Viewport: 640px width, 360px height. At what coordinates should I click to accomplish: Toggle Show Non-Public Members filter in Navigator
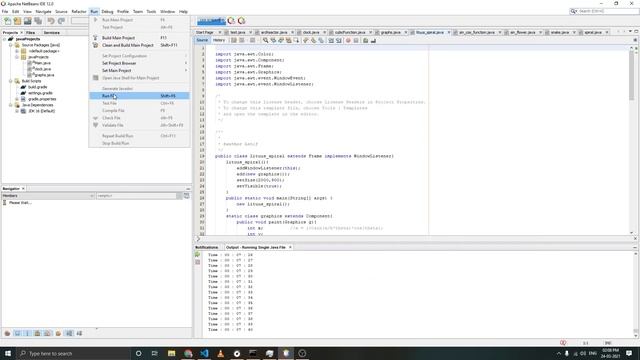(x=37, y=333)
